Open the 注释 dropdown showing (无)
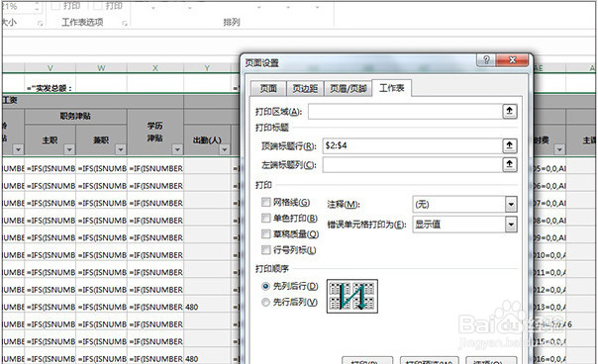Screen dimensions: 598x364 (x=465, y=205)
